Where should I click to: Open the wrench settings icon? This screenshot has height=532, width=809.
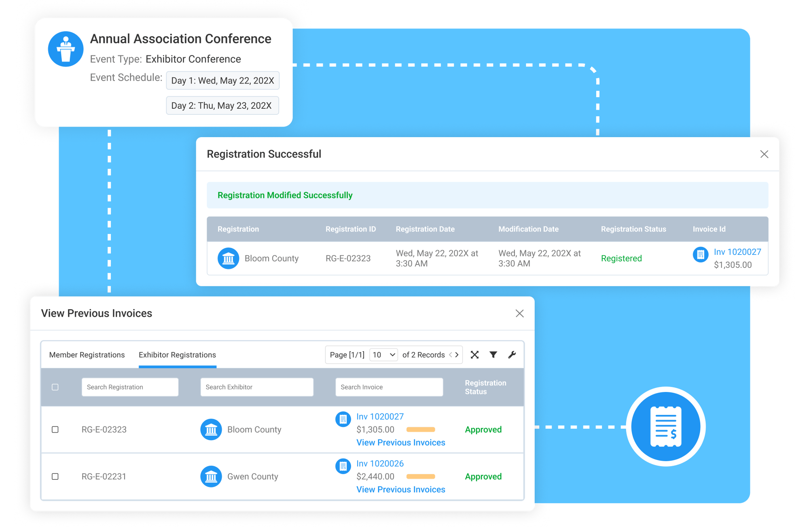[513, 354]
